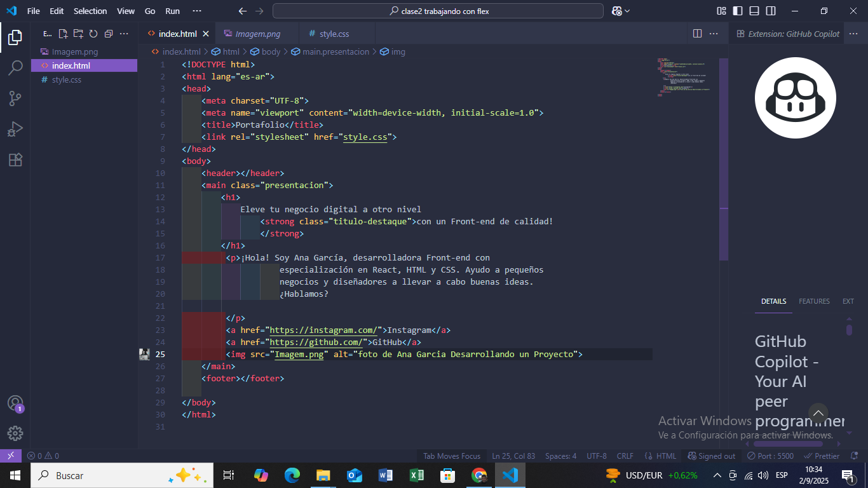Viewport: 868px width, 488px height.
Task: Open Microsoft Edge from the taskbar
Action: (292, 475)
